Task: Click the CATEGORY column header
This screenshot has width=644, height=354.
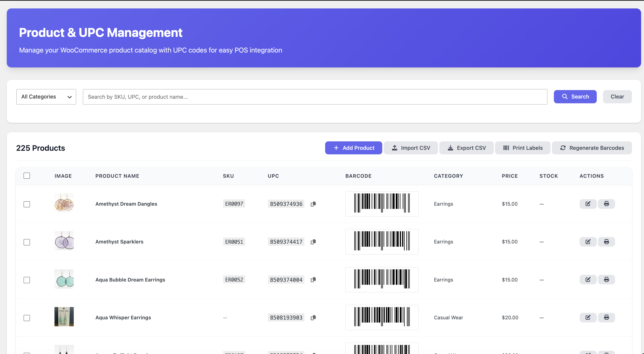Action: (x=448, y=176)
